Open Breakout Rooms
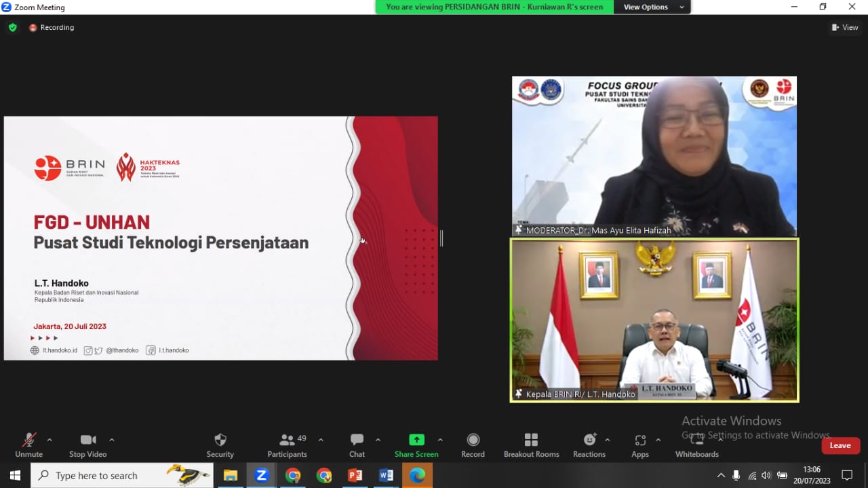Screen dimensions: 868x488 pyautogui.click(x=531, y=445)
